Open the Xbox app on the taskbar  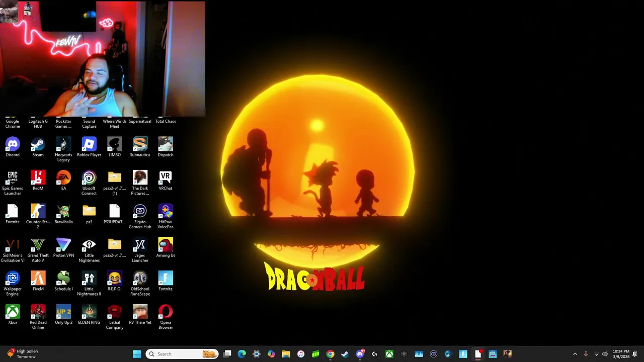[389, 354]
